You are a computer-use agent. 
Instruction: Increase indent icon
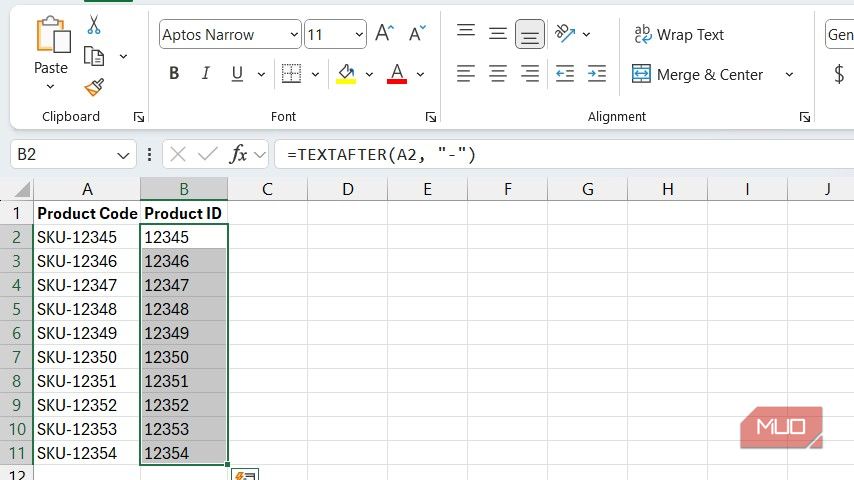597,73
